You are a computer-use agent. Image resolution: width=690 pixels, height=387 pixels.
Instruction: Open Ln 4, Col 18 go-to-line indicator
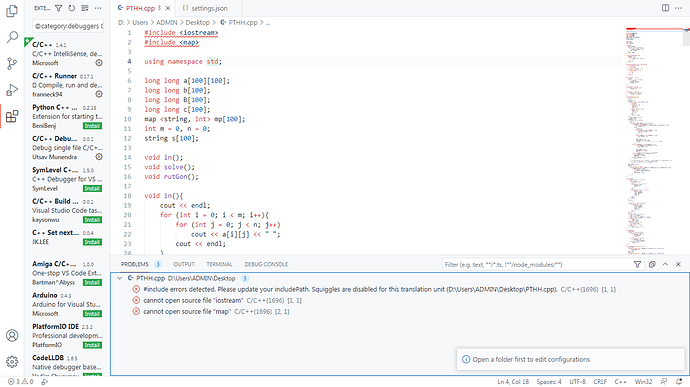click(x=513, y=382)
